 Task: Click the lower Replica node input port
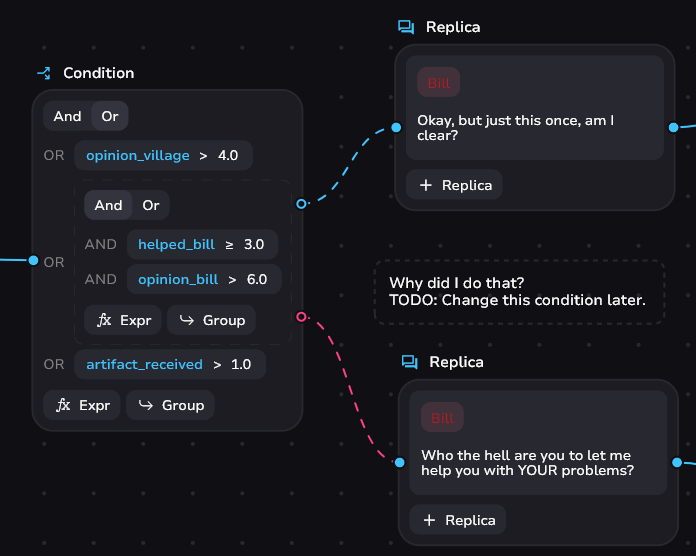(x=399, y=462)
